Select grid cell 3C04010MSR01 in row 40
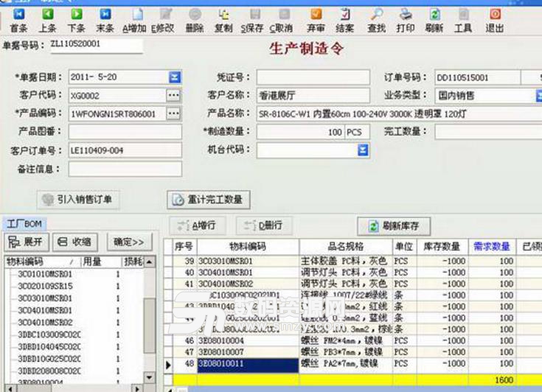 (248, 273)
